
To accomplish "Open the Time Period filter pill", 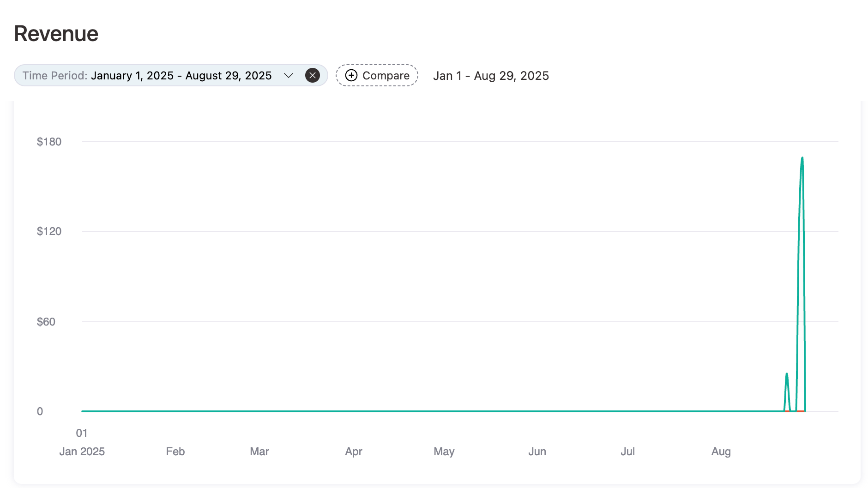I will tap(148, 75).
